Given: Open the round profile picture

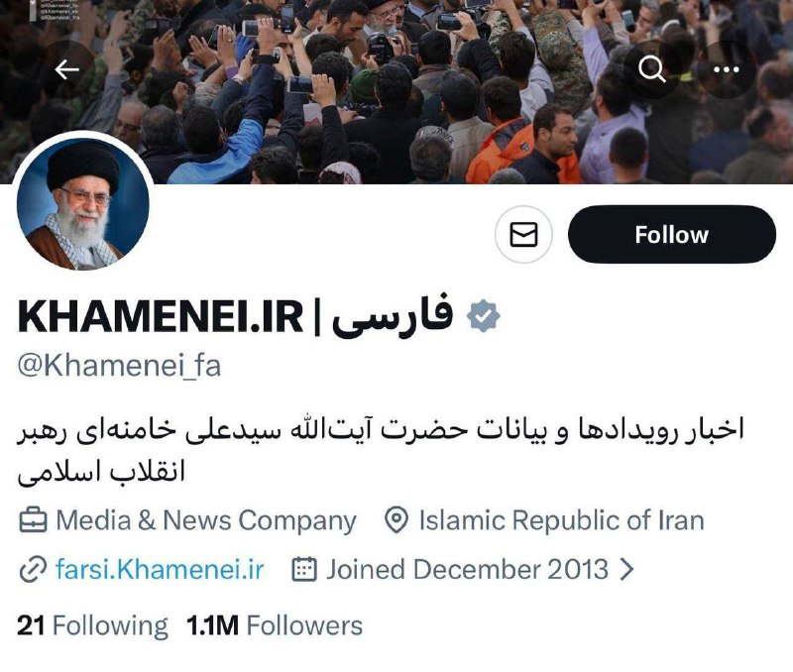Looking at the screenshot, I should [x=83, y=204].
